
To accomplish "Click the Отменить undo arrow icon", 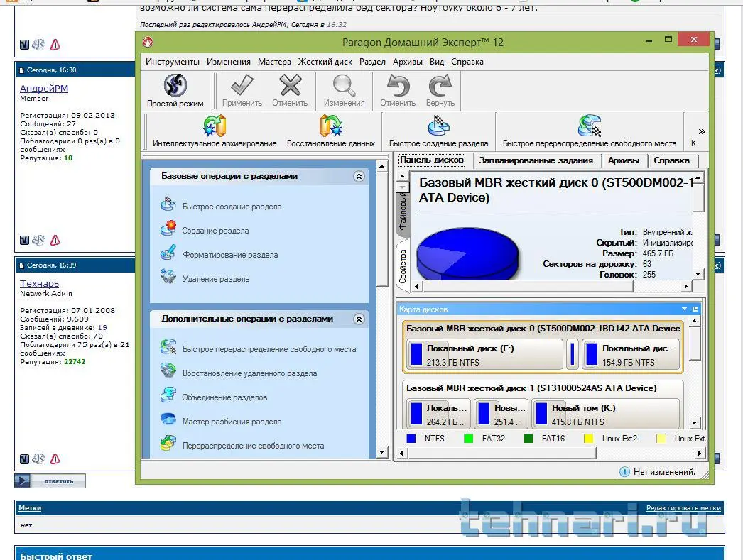I will click(x=398, y=86).
